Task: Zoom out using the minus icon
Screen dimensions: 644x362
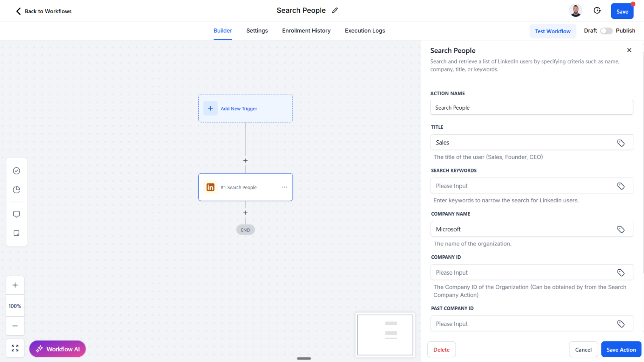Action: coord(15,326)
